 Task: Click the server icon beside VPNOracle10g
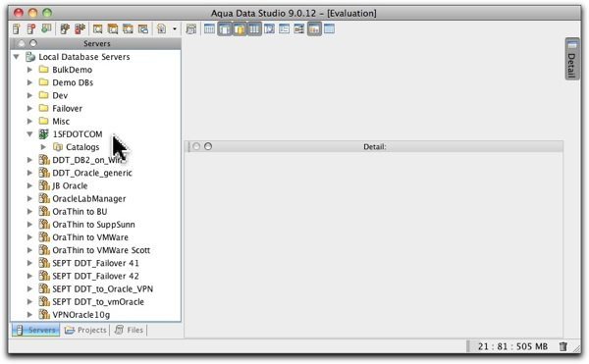[x=44, y=314]
